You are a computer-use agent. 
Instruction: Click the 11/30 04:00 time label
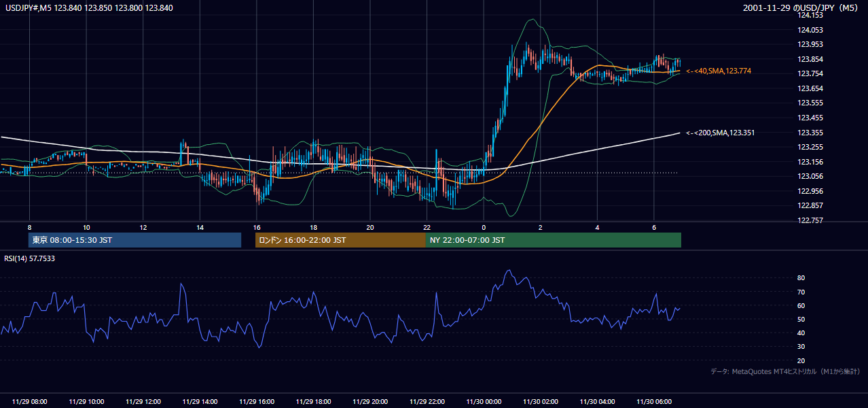597,402
